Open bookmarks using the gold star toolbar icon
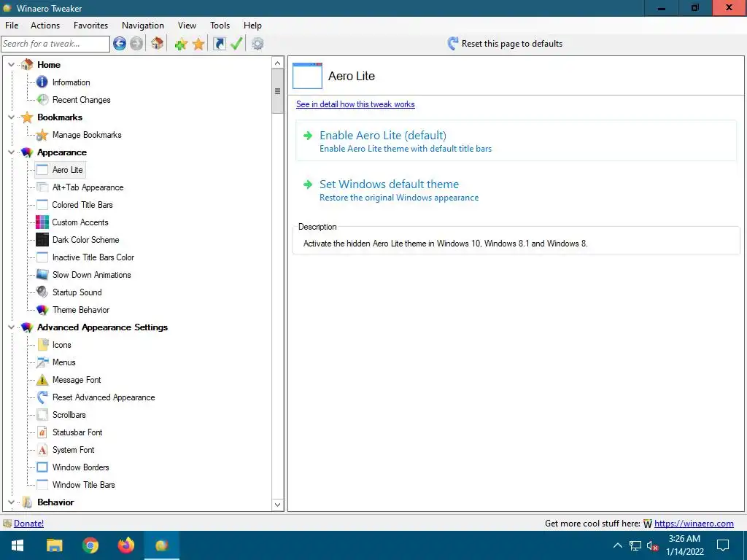 (198, 44)
